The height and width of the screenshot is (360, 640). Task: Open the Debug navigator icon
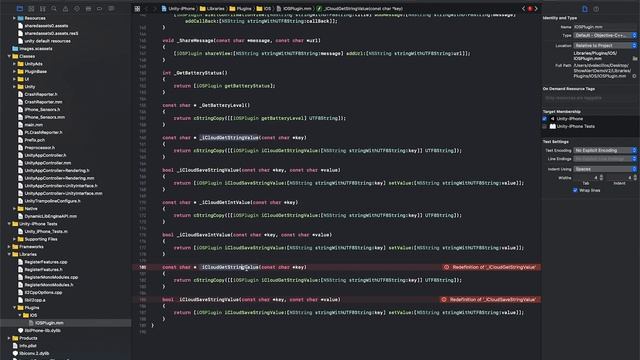[x=88, y=9]
